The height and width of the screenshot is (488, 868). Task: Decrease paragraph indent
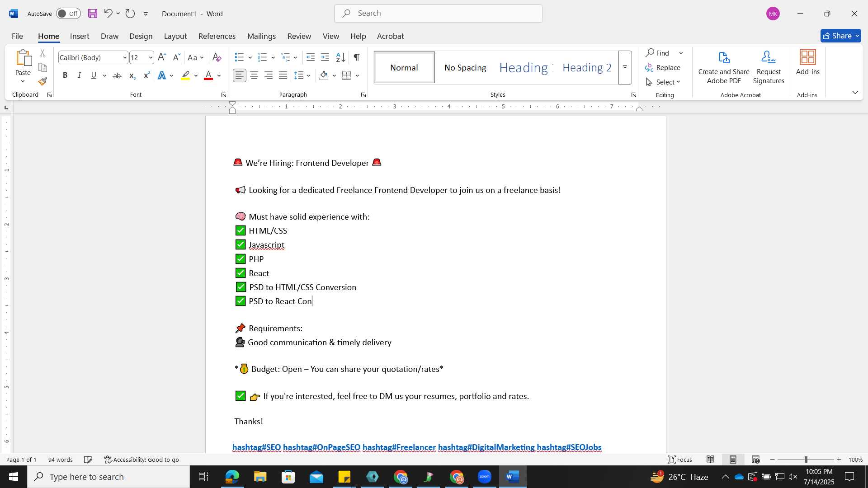point(311,57)
